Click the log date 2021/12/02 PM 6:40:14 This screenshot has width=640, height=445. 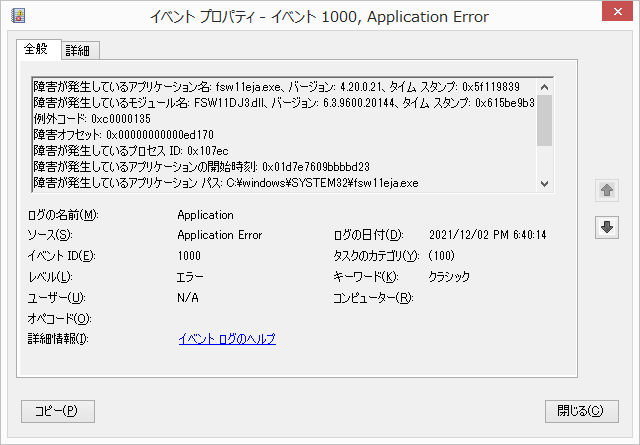pyautogui.click(x=487, y=235)
